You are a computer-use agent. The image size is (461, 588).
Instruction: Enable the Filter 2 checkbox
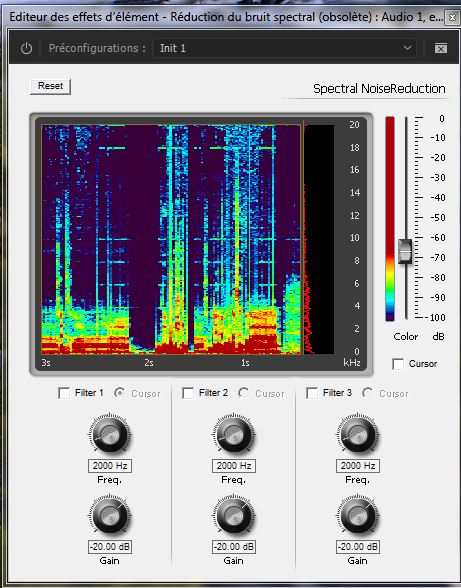point(188,393)
